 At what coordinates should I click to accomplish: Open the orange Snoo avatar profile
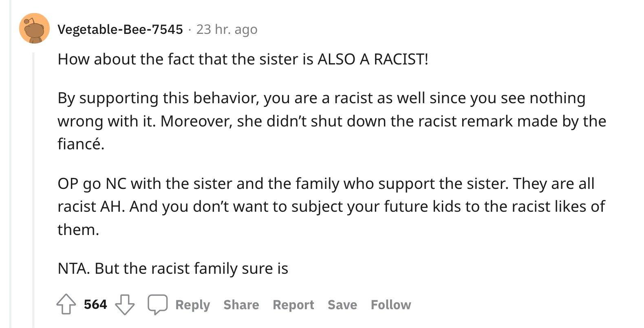point(34,28)
